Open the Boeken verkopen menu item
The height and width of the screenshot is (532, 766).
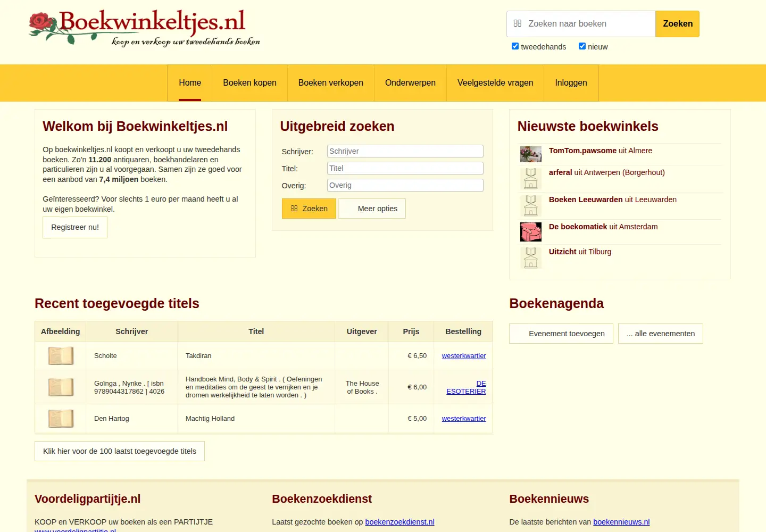point(331,83)
